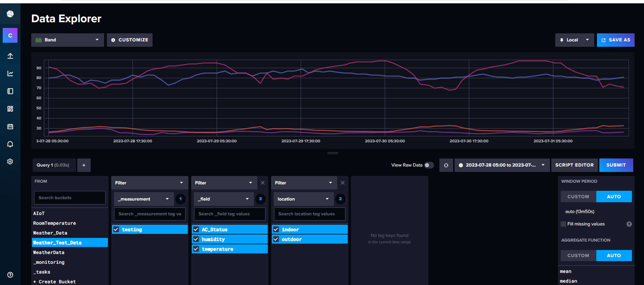Open Alerts bell icon in sidebar

coord(10,144)
